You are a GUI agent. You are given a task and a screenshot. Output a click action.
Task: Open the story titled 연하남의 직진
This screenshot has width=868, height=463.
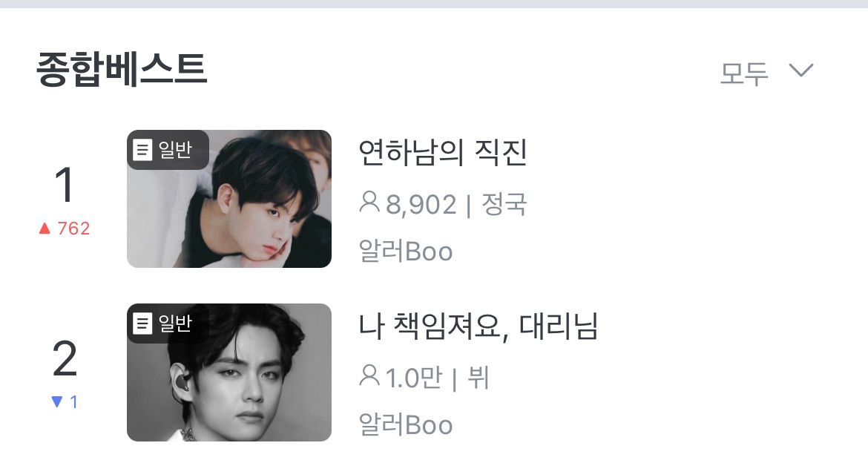(x=442, y=152)
